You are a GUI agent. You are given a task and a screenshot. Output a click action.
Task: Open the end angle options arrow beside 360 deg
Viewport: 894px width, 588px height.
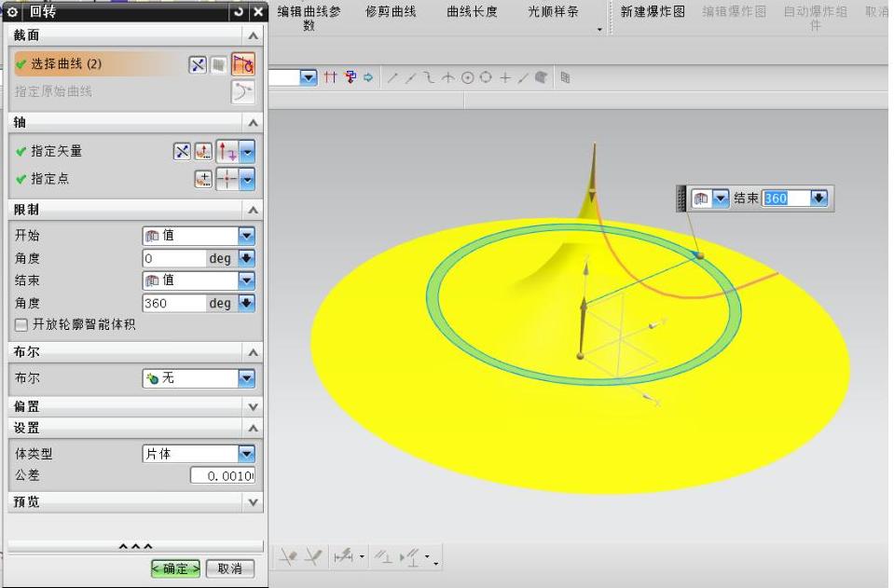click(x=246, y=303)
